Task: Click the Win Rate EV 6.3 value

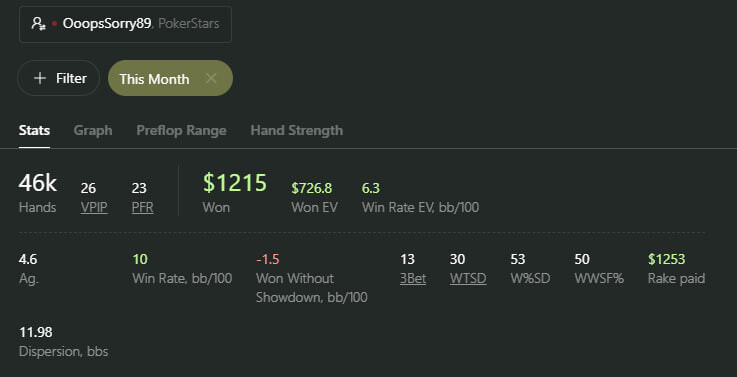Action: point(371,188)
